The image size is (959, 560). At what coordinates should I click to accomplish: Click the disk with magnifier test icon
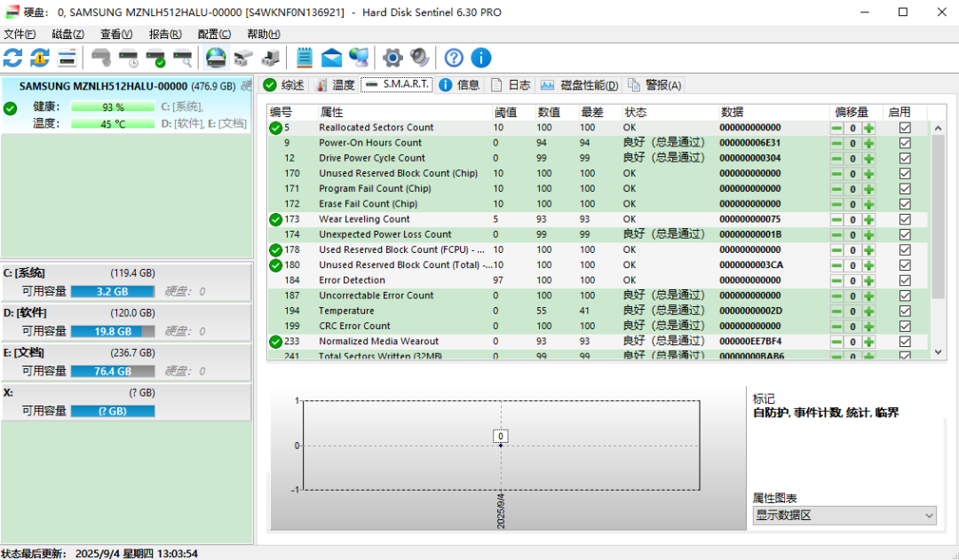[183, 59]
